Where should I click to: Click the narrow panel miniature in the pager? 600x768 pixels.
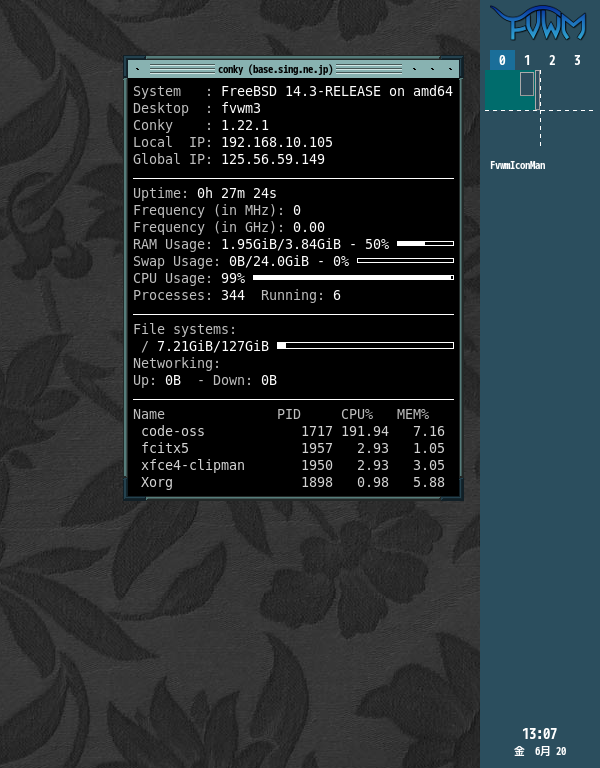(537, 90)
